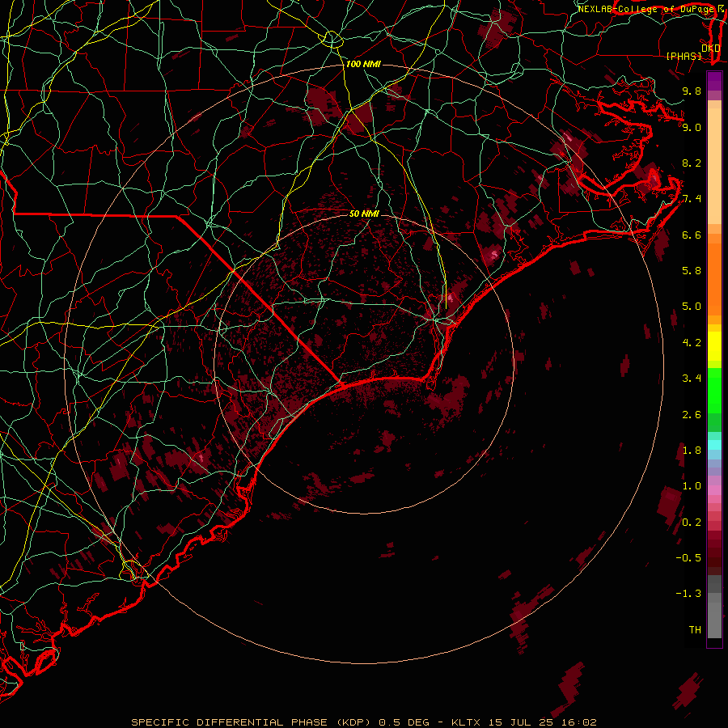Click the TH threshold label on scale
Image resolution: width=728 pixels, height=728 pixels.
tap(695, 630)
